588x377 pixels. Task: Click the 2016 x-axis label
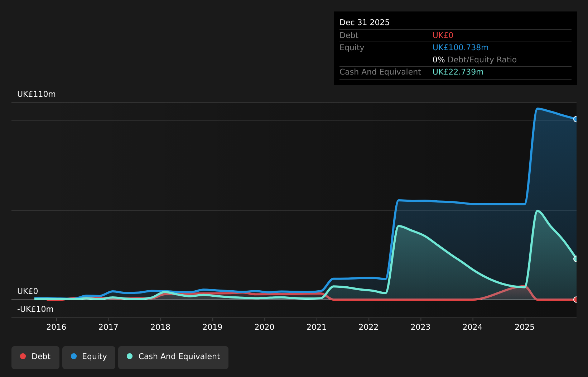(56, 327)
